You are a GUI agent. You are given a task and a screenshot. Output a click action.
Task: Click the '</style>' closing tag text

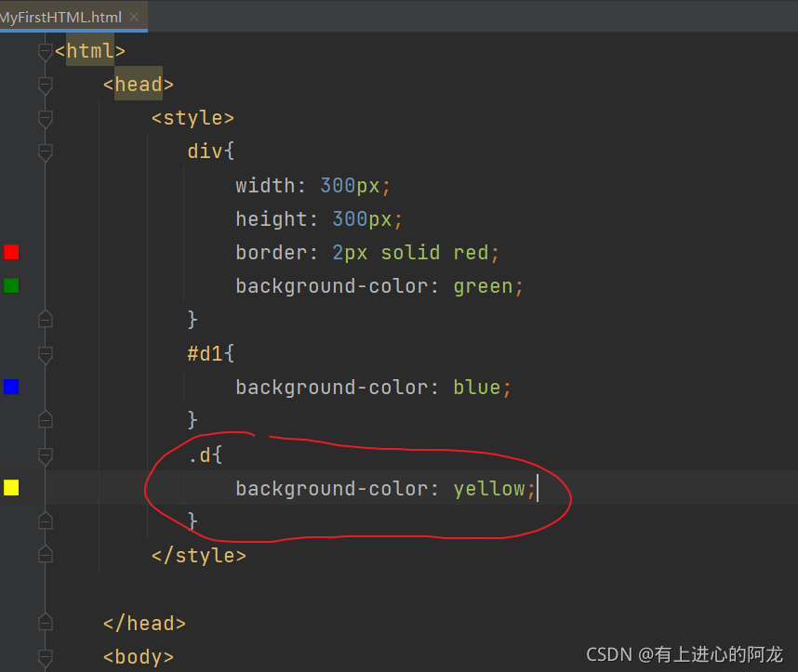pyautogui.click(x=199, y=556)
